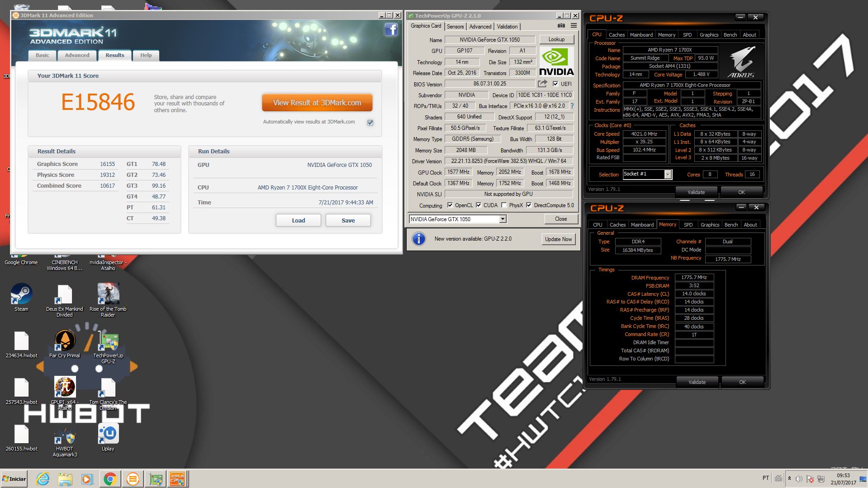The height and width of the screenshot is (488, 868).
Task: Switch to the Basic tab in 3DMark 11
Action: 43,55
